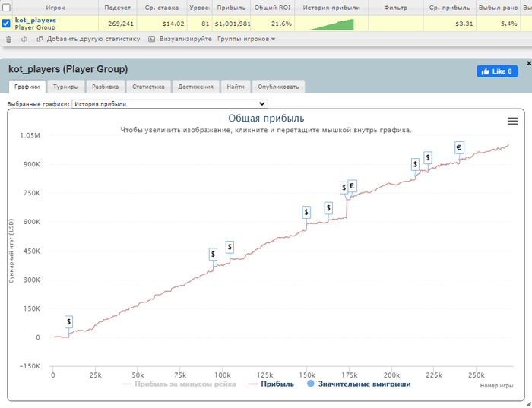This screenshot has height=408, width=532.
Task: Click the dollar marker near 163k games
Action: (328, 208)
